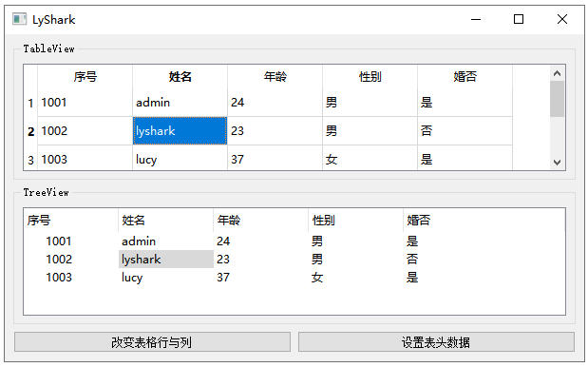Click the table scrollbar down arrow
Image resolution: width=588 pixels, height=367 pixels.
coord(557,163)
